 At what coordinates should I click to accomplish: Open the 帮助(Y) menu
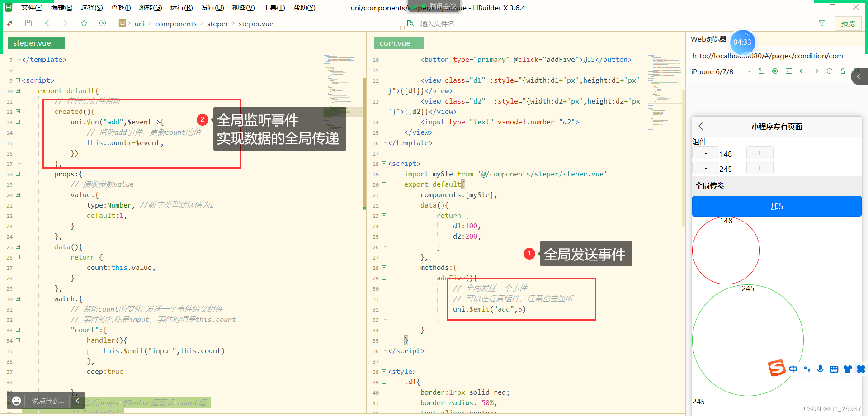(x=304, y=8)
